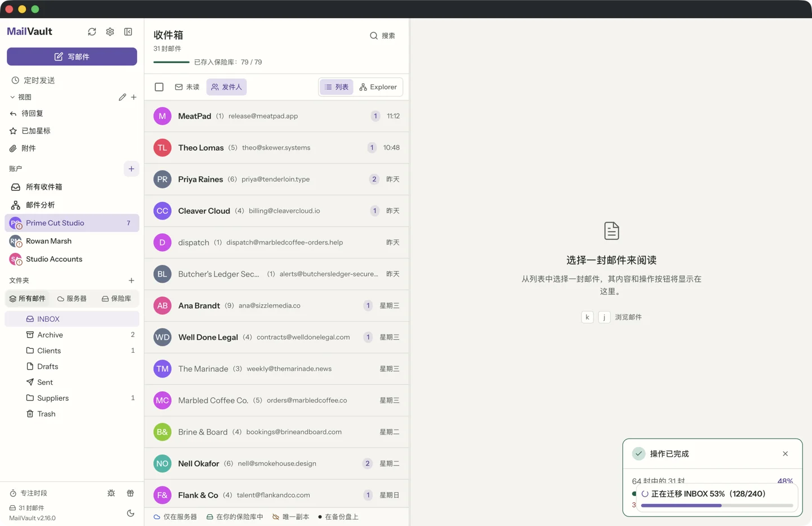Select the 保险库 vault folder tab
812x526 pixels.
coord(117,299)
